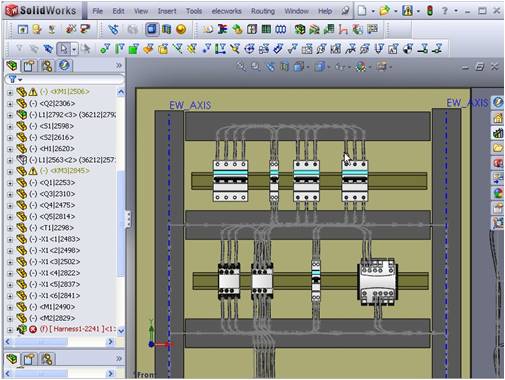
Task: Expand the <Q4|2475> tree node
Action: click(10, 206)
